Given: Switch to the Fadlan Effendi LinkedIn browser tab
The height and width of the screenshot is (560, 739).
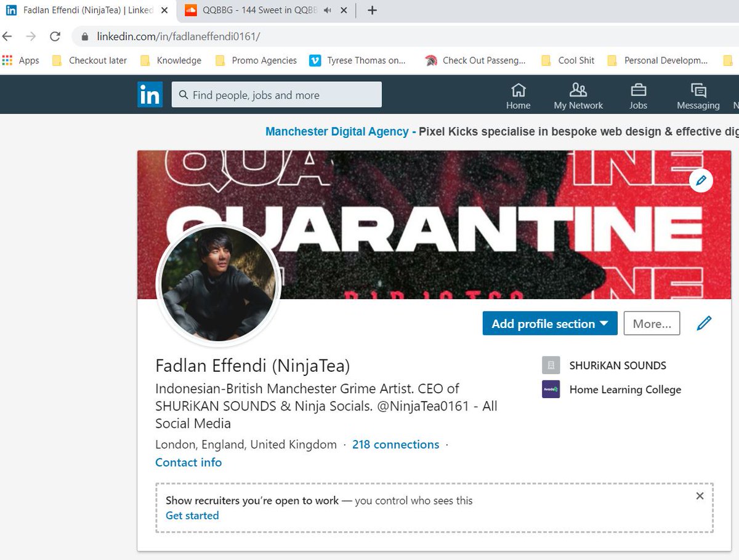Looking at the screenshot, I should [87, 10].
